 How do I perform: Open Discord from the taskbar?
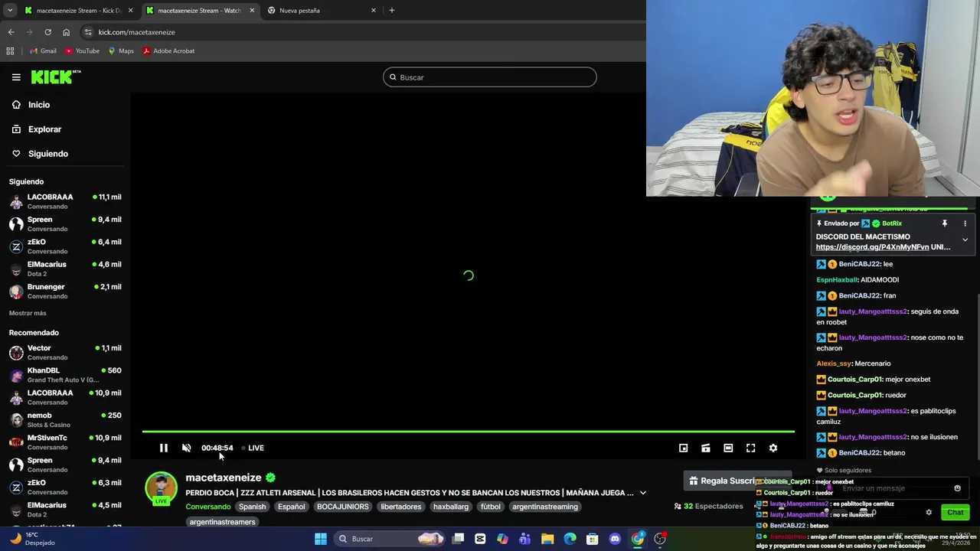pos(615,539)
